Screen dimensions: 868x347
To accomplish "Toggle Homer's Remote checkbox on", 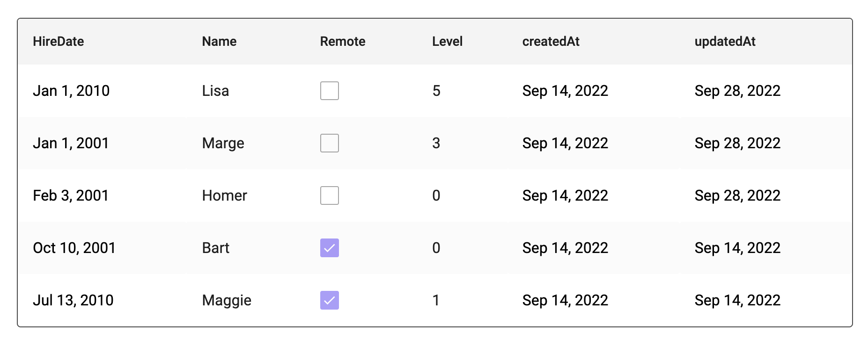I will [x=329, y=195].
